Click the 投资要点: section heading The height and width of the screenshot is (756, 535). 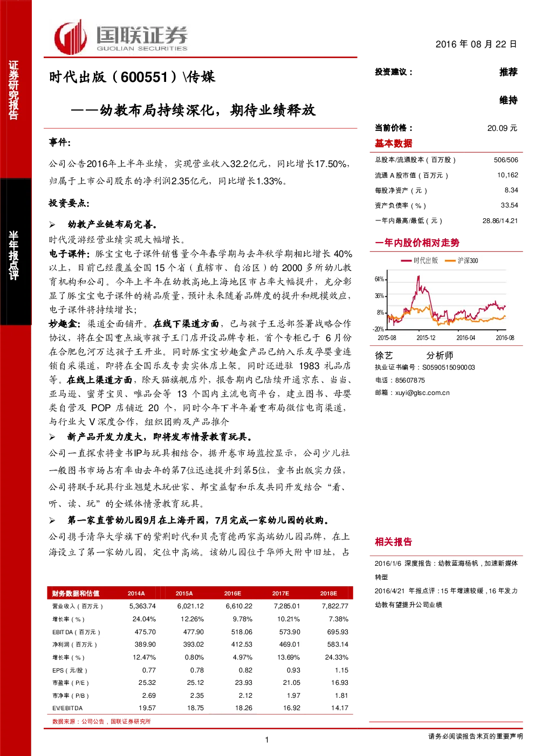69,203
